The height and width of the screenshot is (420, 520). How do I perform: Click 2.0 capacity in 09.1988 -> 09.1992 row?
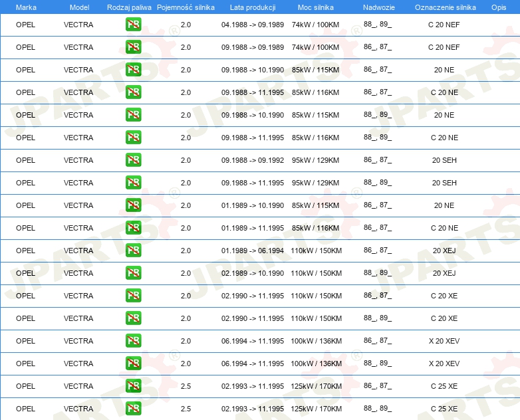186,160
